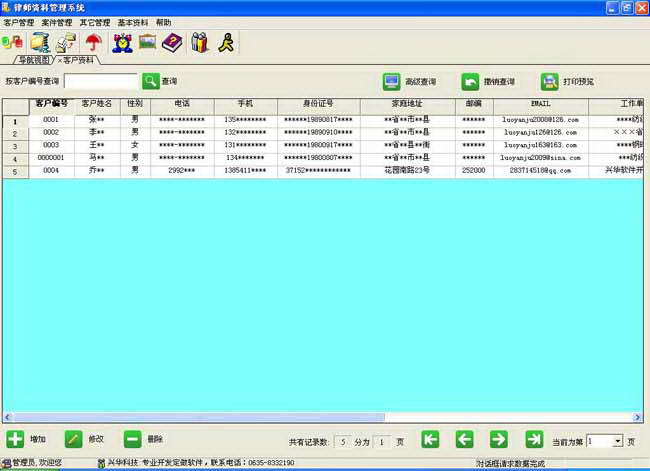650x471 pixels.
Task: Click the scrollbar right arrow
Action: (x=638, y=417)
